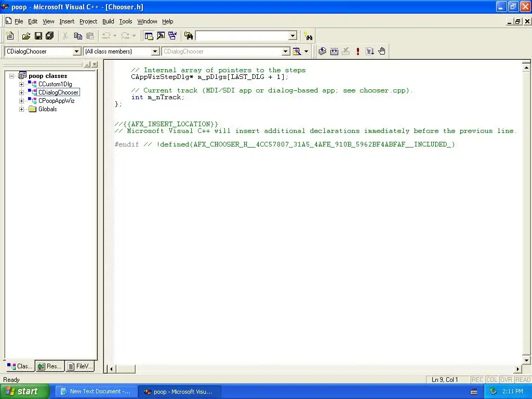Open the Window menu
Image resolution: width=532 pixels, height=399 pixels.
coord(147,21)
